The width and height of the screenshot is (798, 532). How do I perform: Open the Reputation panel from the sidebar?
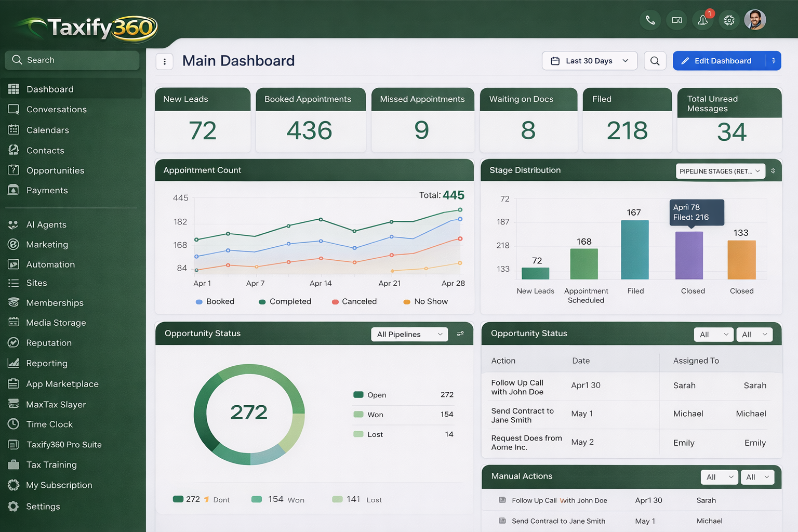[x=12, y=342]
